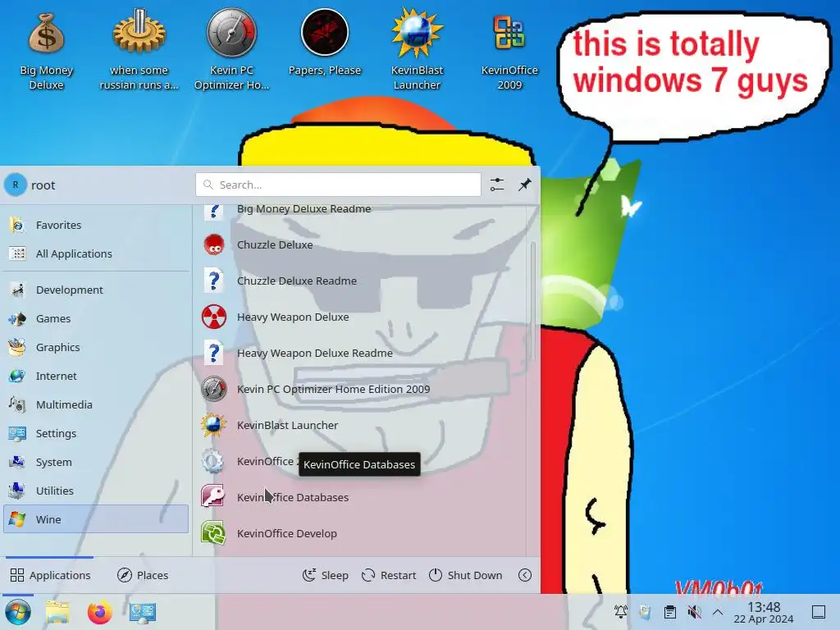Open Multimedia category

(x=96, y=404)
